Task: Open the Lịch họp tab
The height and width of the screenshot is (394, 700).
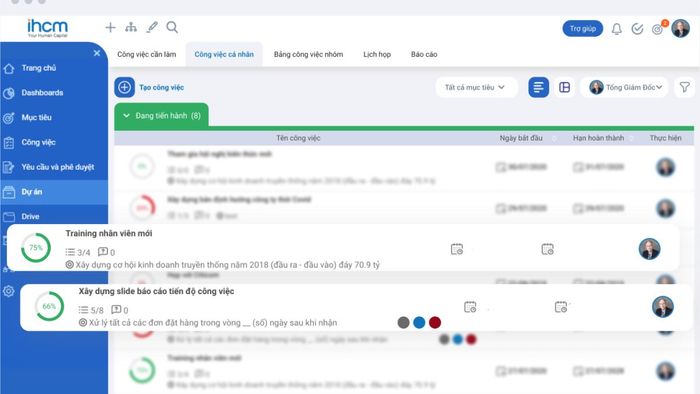Action: (x=377, y=54)
